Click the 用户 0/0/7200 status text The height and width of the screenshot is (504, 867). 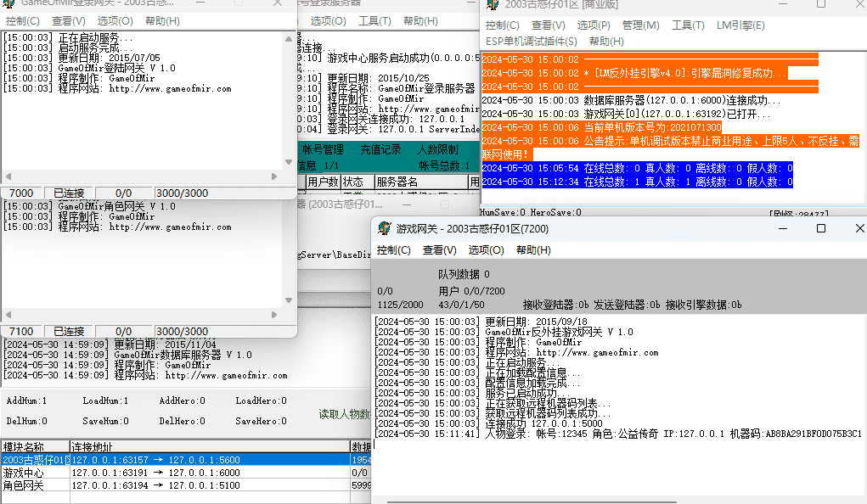(x=471, y=291)
